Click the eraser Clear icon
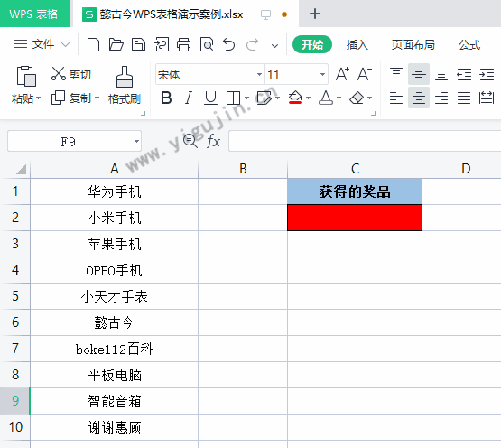Screen dimensions: 501x448 tap(357, 98)
